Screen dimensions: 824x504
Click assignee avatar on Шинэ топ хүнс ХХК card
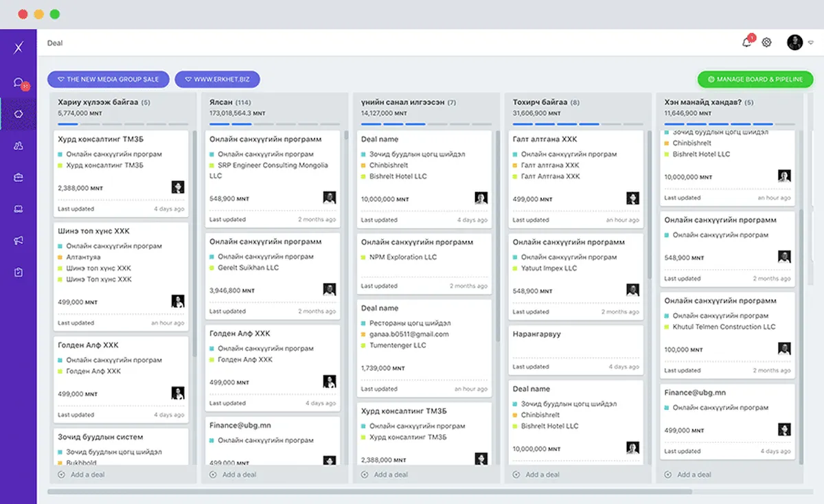[178, 301]
